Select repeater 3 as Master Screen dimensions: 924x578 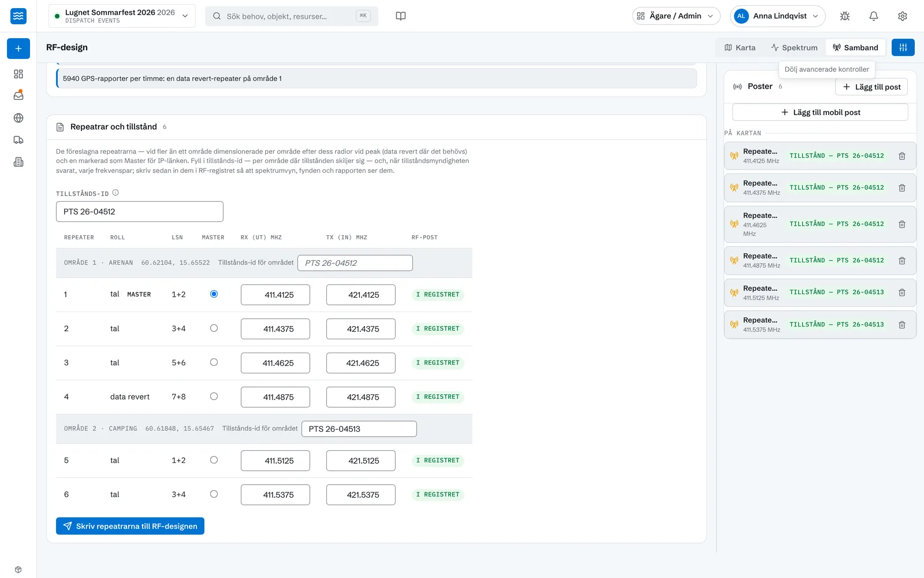214,362
